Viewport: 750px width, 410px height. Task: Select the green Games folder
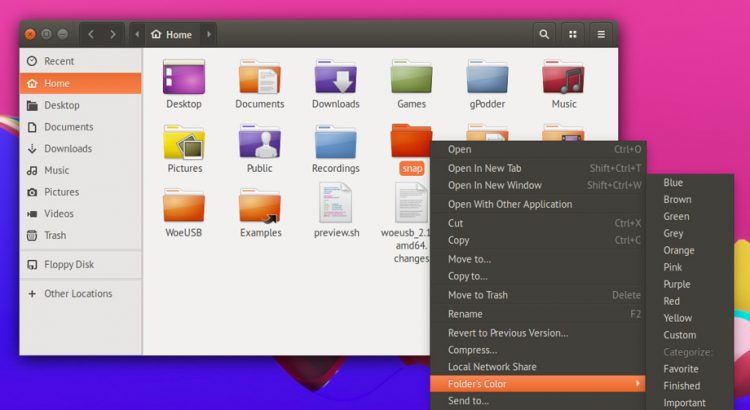(x=411, y=77)
